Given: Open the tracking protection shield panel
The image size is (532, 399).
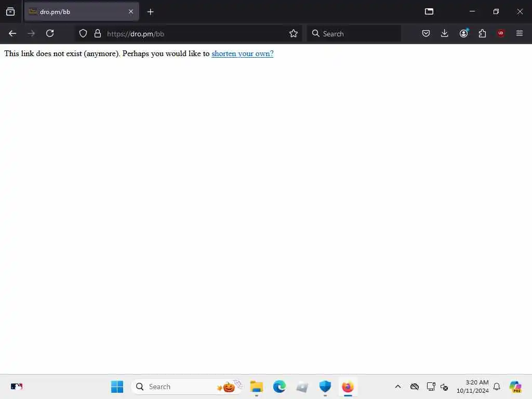Looking at the screenshot, I should [83, 34].
